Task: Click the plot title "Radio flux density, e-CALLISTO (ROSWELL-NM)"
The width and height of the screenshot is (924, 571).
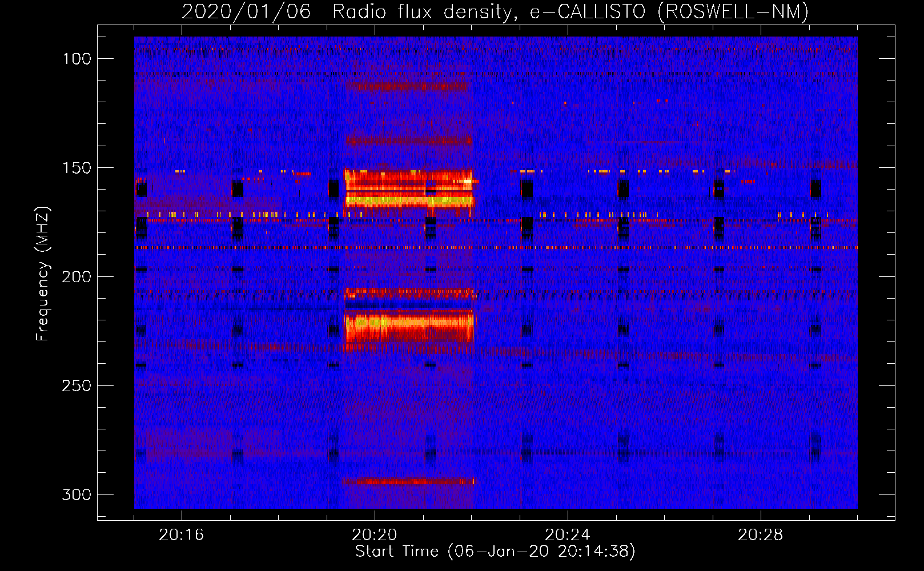Action: click(571, 11)
